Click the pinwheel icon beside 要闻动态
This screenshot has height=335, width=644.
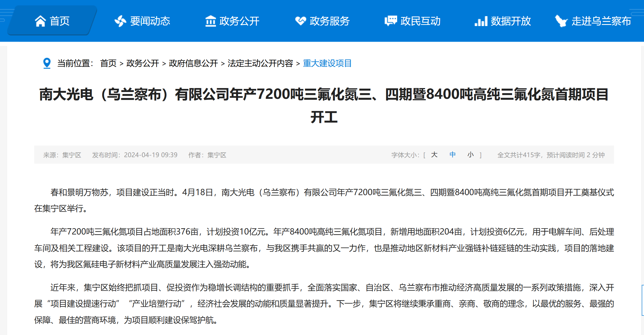[120, 21]
